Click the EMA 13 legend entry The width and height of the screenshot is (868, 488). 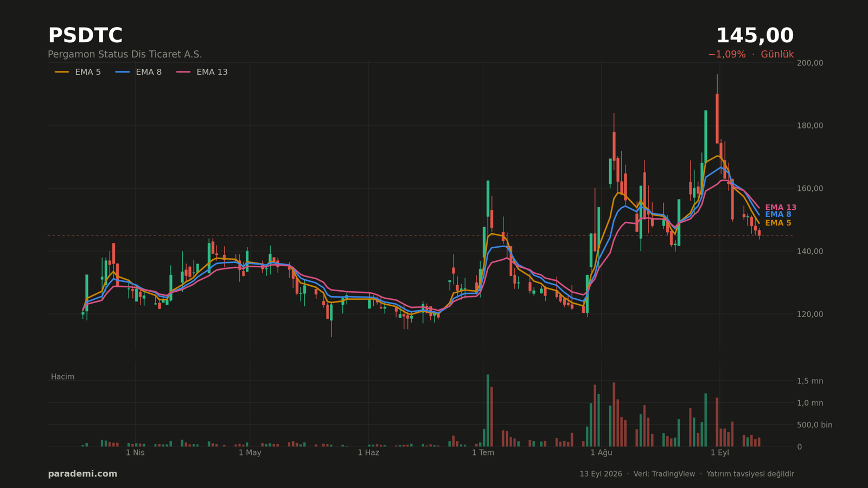click(202, 72)
